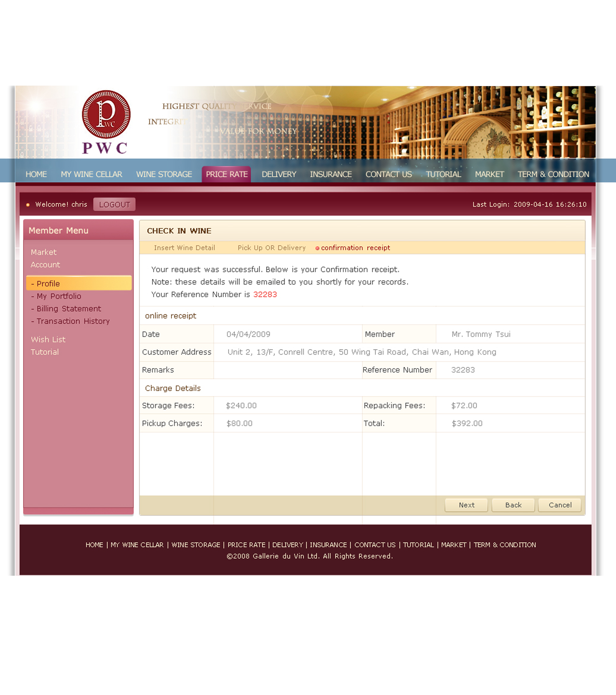616x695 pixels.
Task: Click the LOGOUT button
Action: tap(115, 204)
